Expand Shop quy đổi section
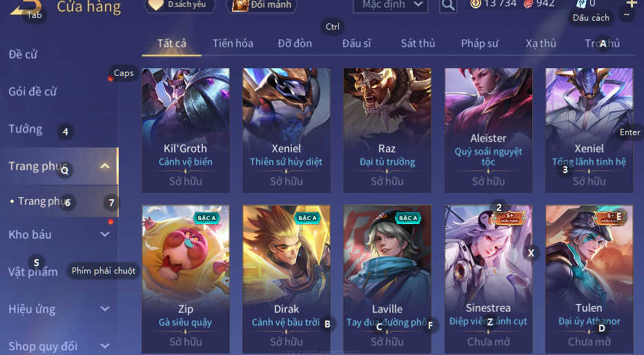644x355 pixels. click(105, 346)
